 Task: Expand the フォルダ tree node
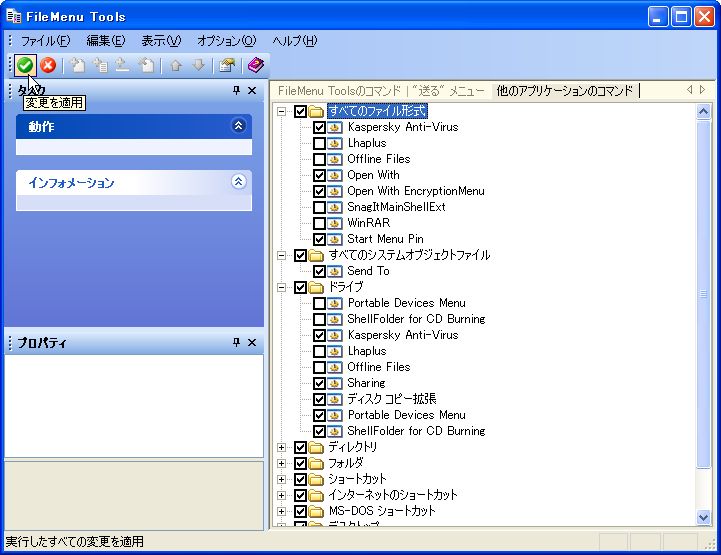click(281, 463)
